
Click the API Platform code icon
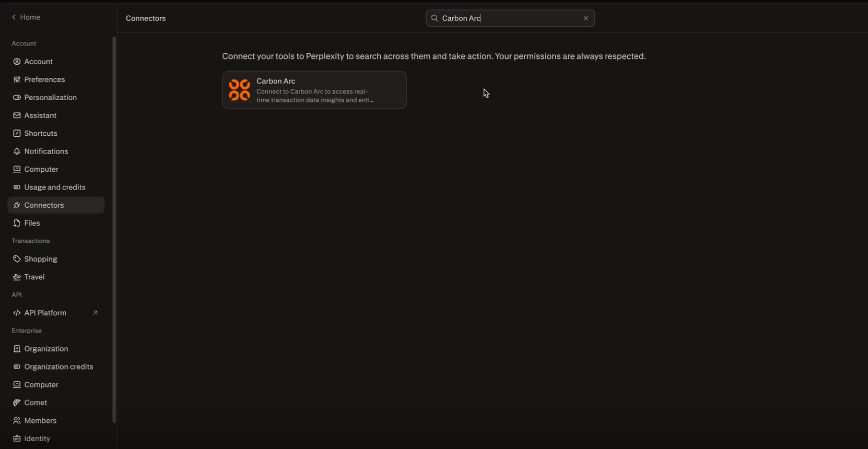pos(17,313)
